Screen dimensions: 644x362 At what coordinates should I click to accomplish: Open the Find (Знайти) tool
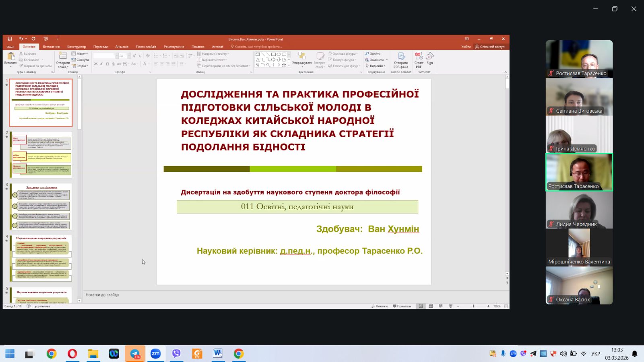pyautogui.click(x=373, y=54)
